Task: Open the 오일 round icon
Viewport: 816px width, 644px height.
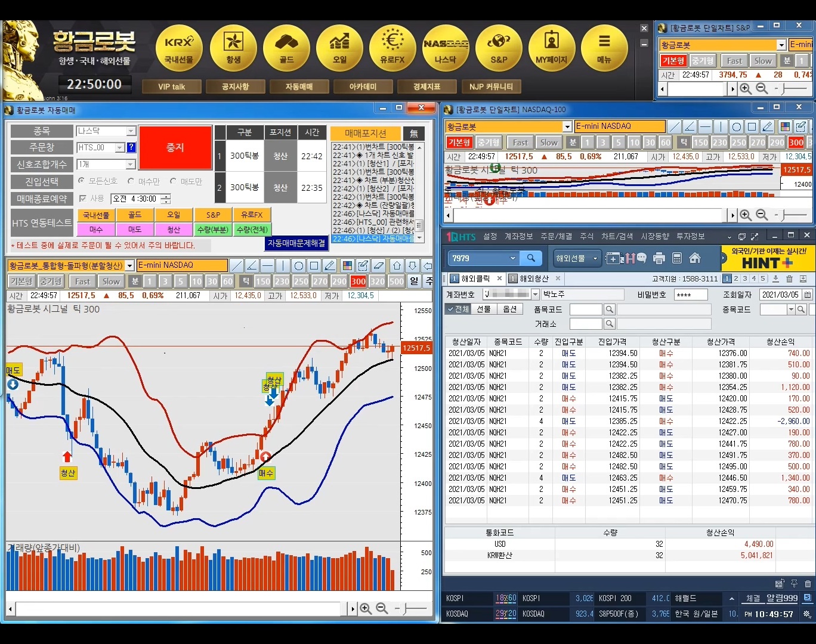Action: point(339,48)
